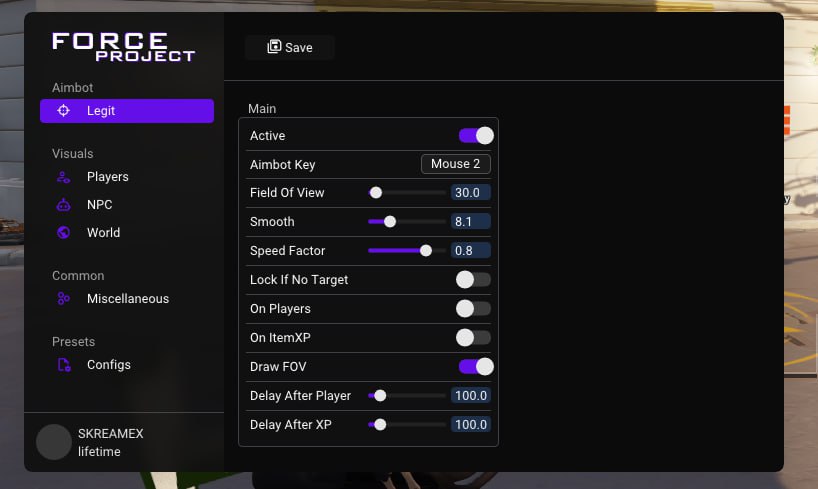The width and height of the screenshot is (818, 489).
Task: Click the robot icon next to NPC
Action: [64, 205]
